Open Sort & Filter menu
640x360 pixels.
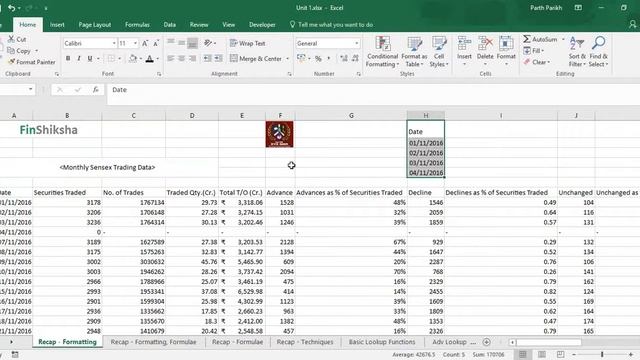(x=577, y=52)
